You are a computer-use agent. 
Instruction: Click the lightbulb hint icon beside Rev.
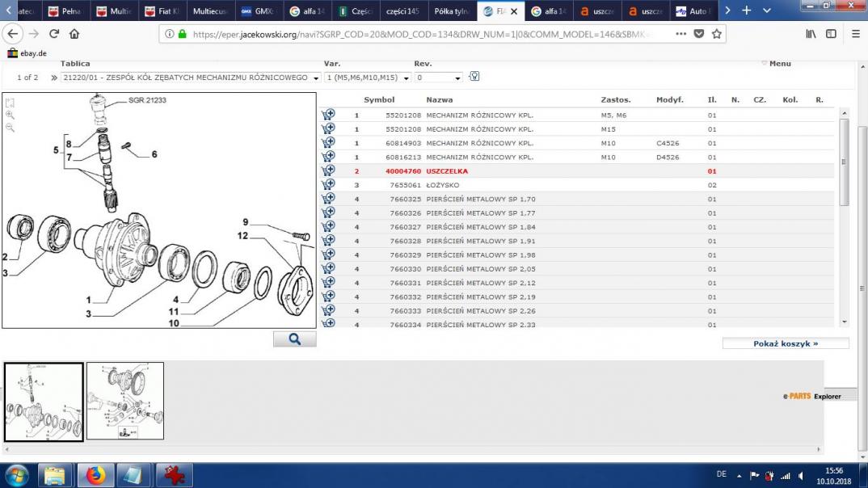pyautogui.click(x=474, y=77)
